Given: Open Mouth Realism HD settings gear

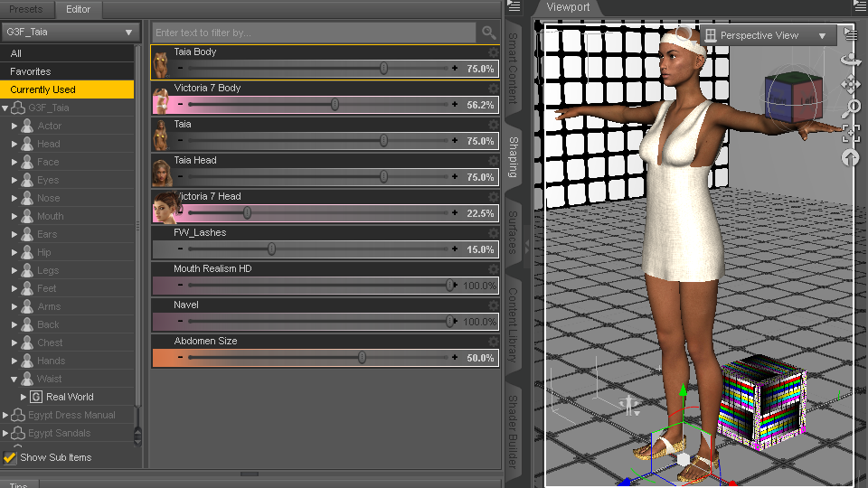Looking at the screenshot, I should [493, 269].
